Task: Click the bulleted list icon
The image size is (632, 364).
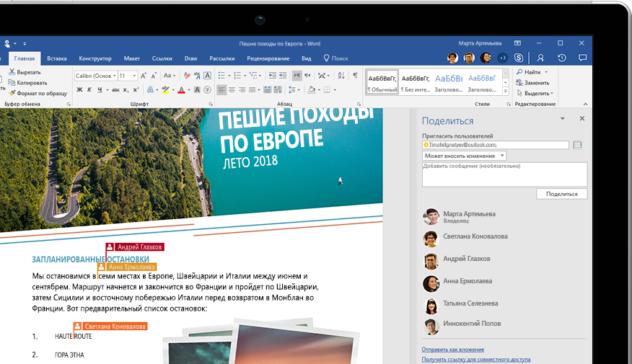Action: coord(221,75)
